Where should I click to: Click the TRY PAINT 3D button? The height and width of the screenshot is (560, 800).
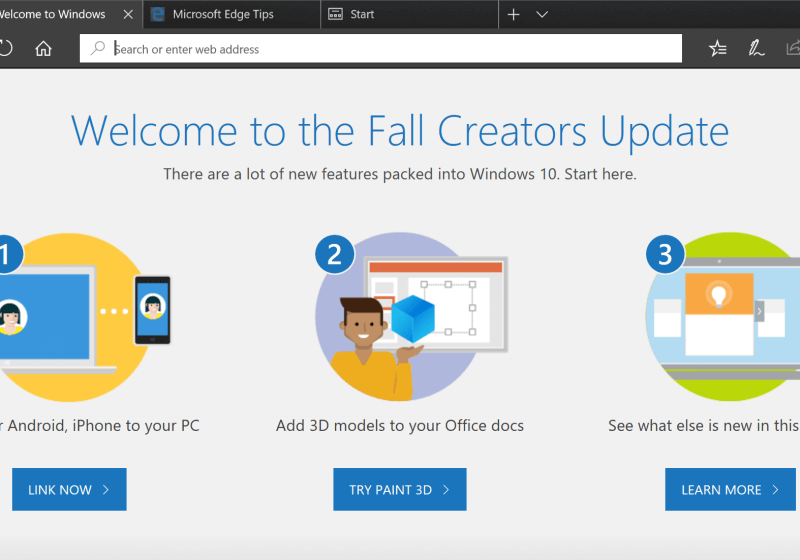399,489
